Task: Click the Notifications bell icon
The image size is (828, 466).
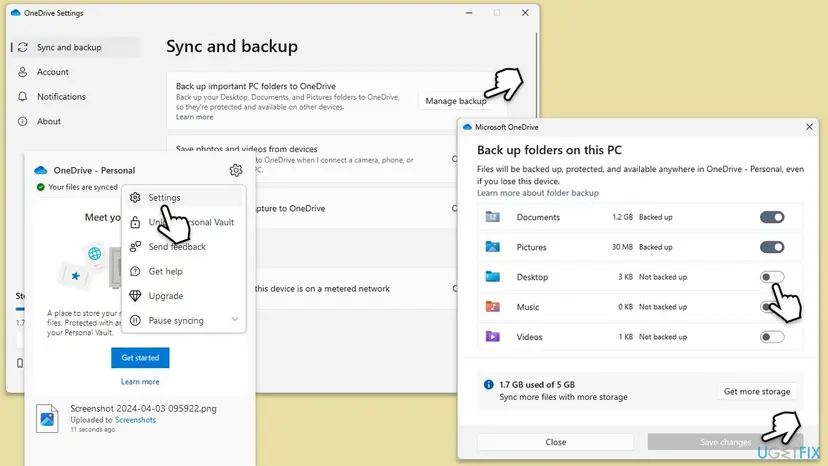Action: [23, 97]
